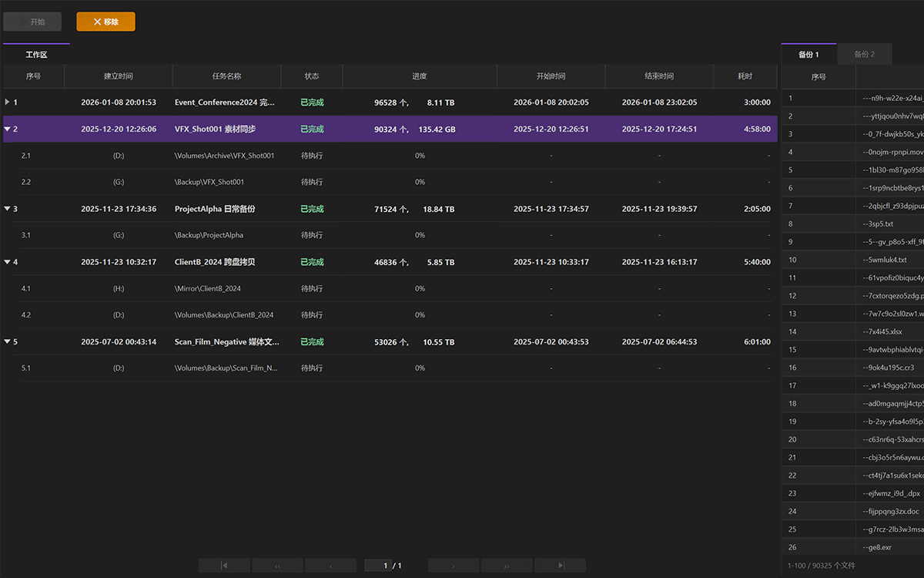The height and width of the screenshot is (578, 924).
Task: Go to the next page arrow
Action: coord(454,566)
